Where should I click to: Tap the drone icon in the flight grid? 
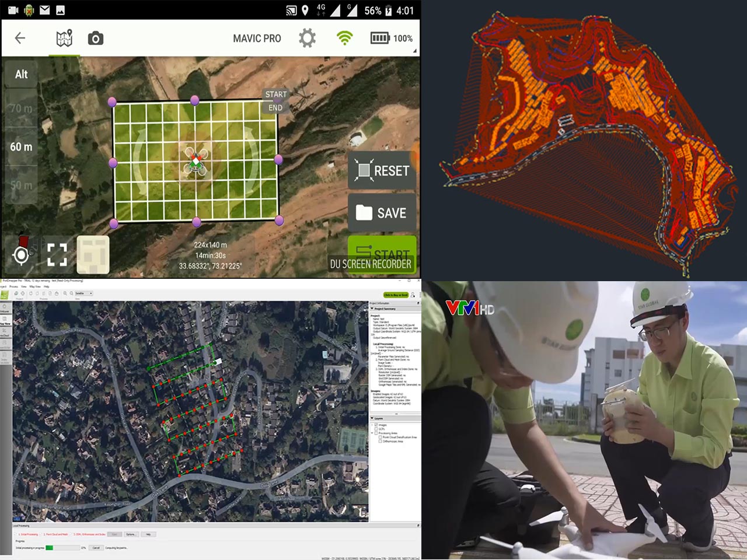tap(196, 161)
